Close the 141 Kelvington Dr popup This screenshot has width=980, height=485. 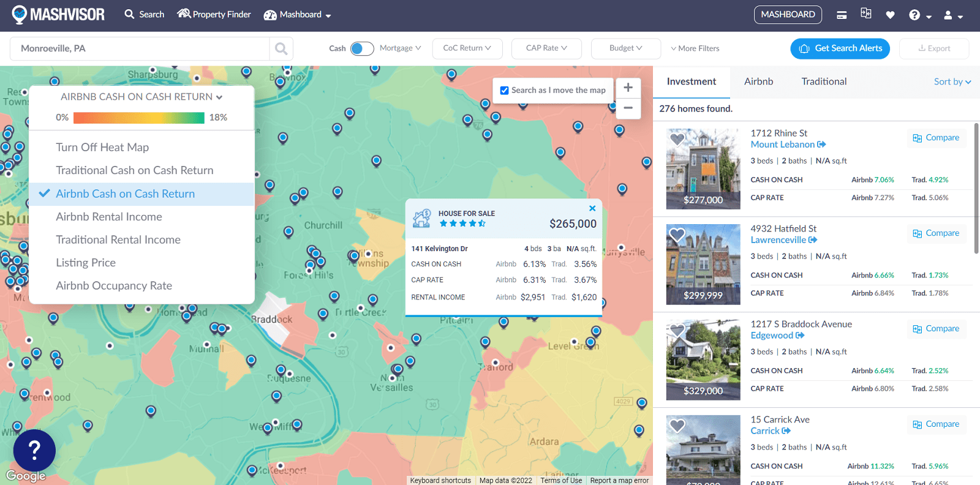click(592, 208)
